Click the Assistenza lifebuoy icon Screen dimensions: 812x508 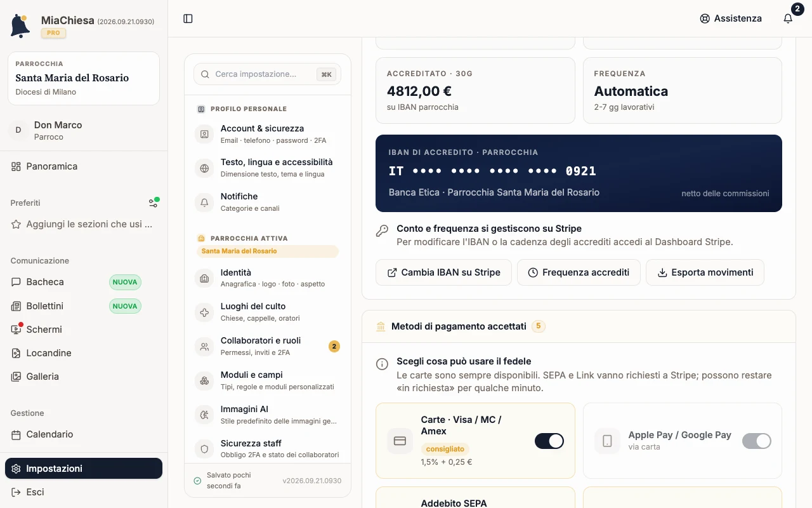(705, 18)
